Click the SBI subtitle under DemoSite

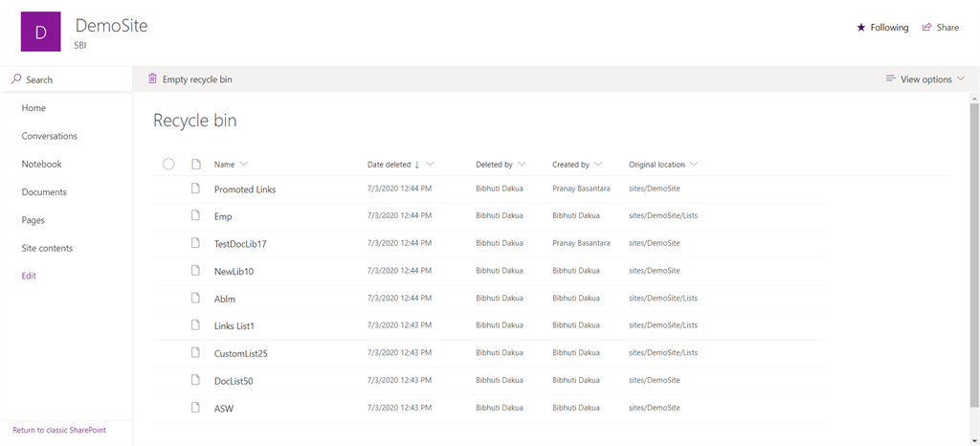tap(80, 45)
